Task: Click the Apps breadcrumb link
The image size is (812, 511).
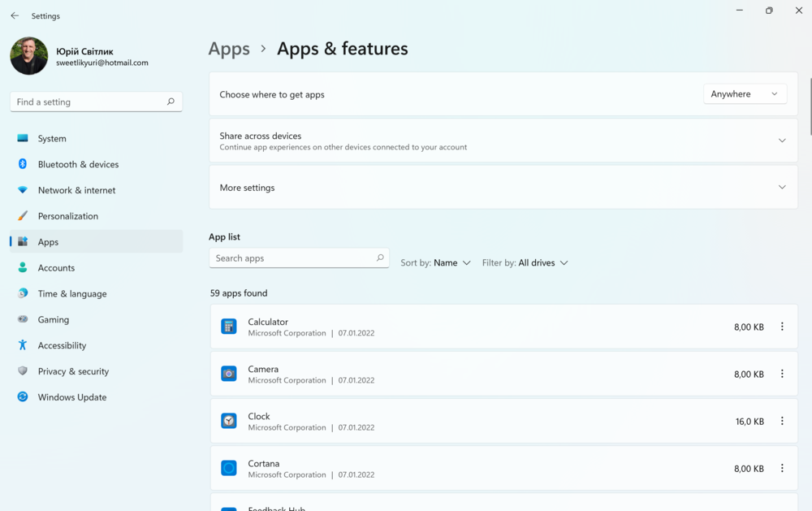Action: pyautogui.click(x=229, y=49)
